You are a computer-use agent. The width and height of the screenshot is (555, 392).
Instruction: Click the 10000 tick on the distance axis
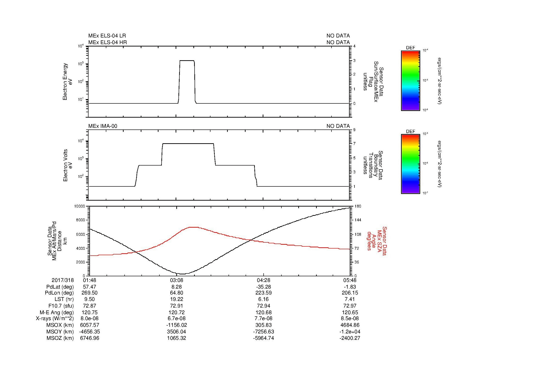click(79, 206)
